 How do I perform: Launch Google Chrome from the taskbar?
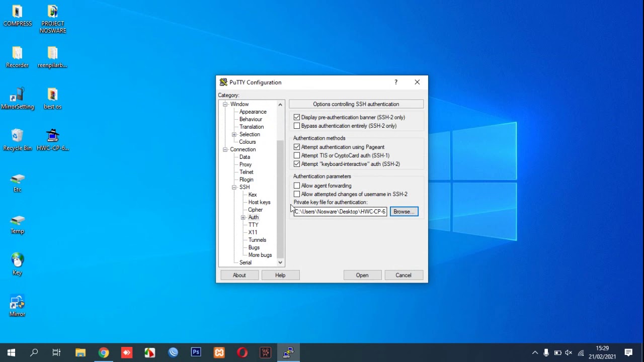click(104, 352)
